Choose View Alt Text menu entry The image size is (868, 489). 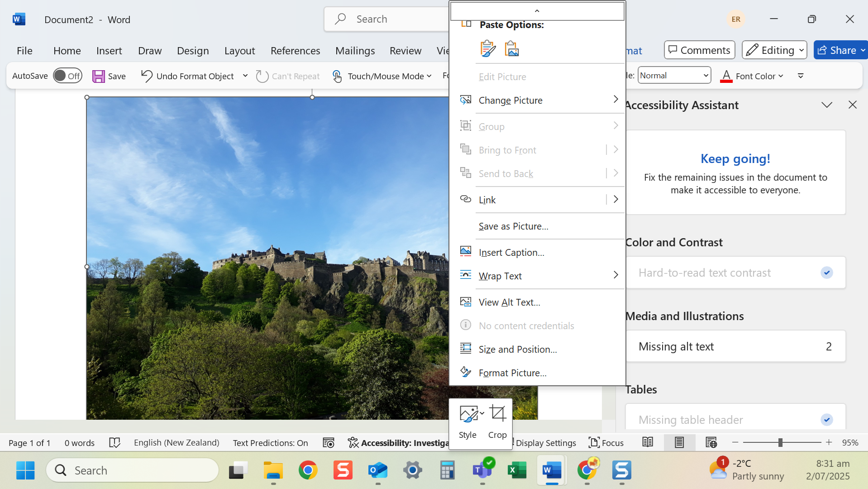click(537, 302)
